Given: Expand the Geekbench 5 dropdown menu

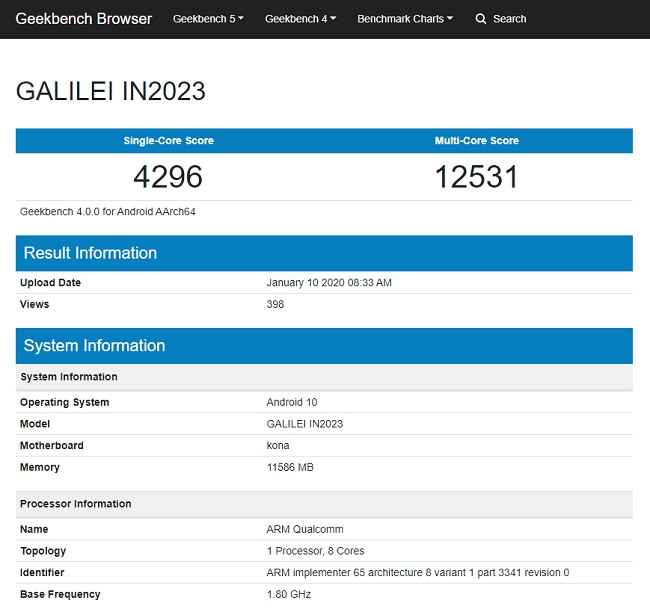Looking at the screenshot, I should click(x=208, y=19).
